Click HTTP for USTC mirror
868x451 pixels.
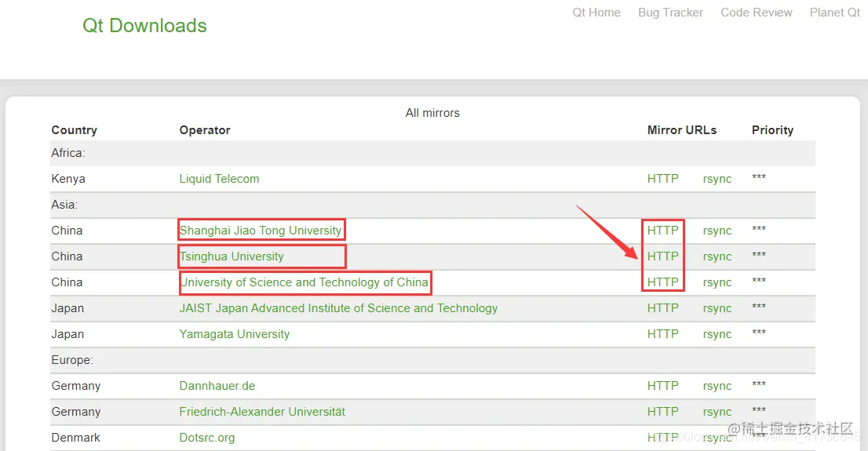tap(662, 282)
